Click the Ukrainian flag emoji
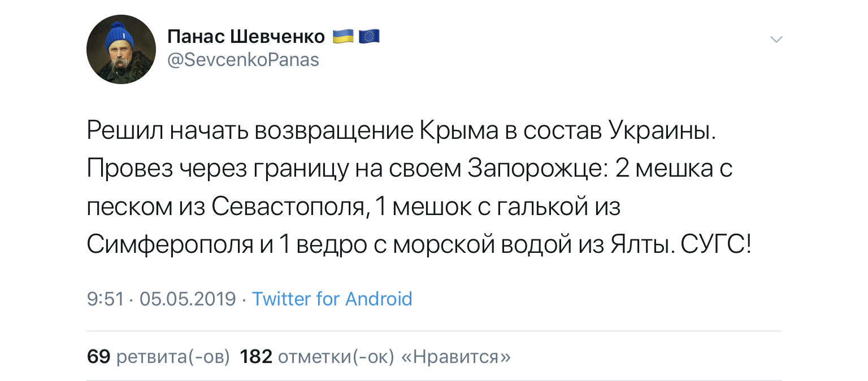Screen dimensions: 868x381 click(x=342, y=37)
